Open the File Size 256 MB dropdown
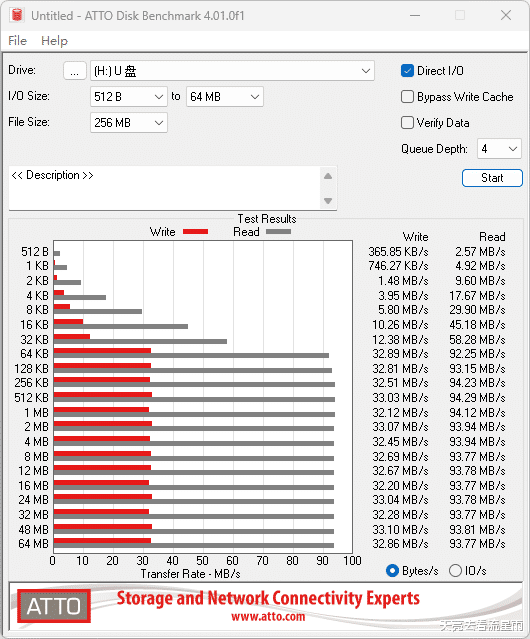Image resolution: width=530 pixels, height=639 pixels. [129, 123]
